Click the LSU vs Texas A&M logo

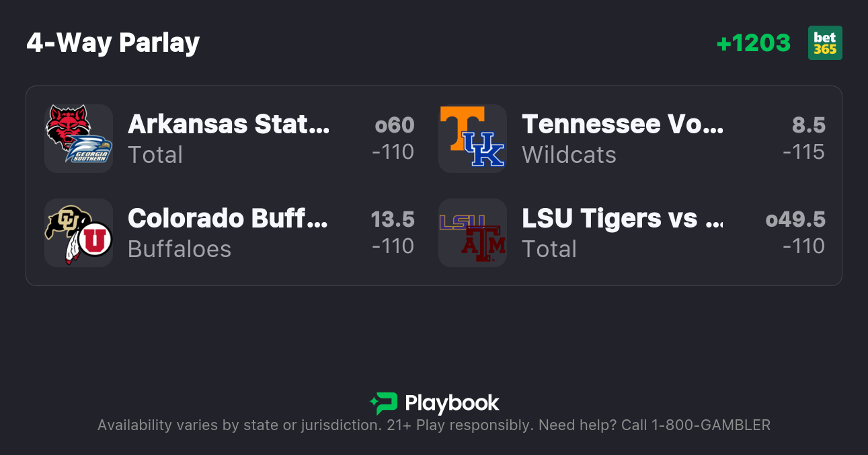pos(472,233)
